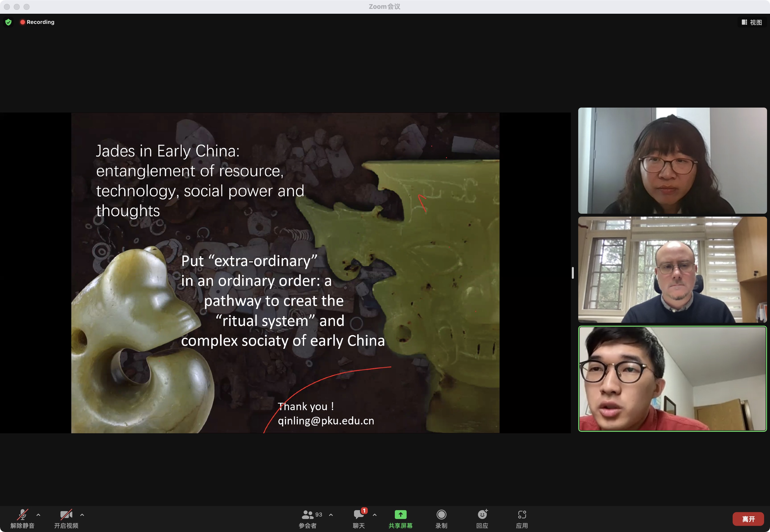Select the woman's video thumbnail
The width and height of the screenshot is (770, 532).
click(x=672, y=160)
